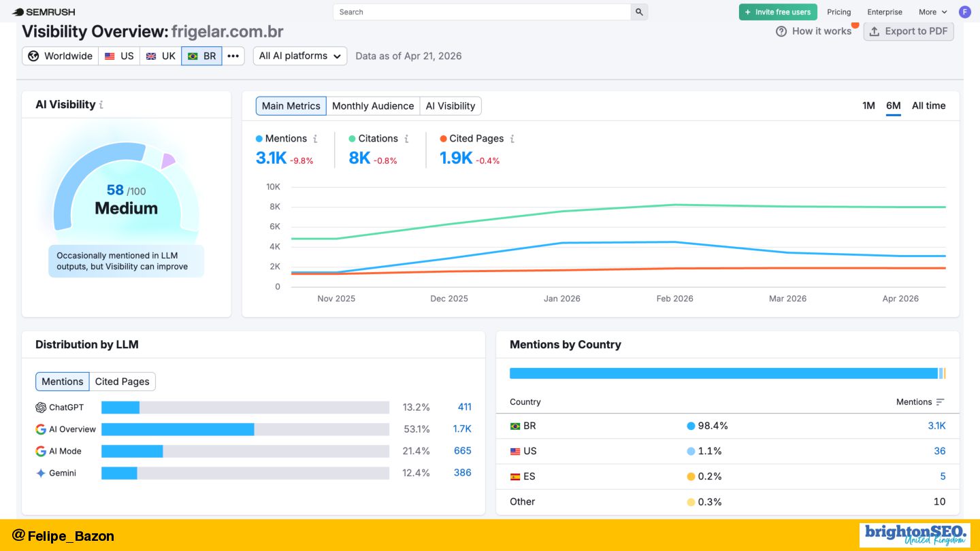980x551 pixels.
Task: Click the AI Visibility info icon
Action: tap(101, 105)
